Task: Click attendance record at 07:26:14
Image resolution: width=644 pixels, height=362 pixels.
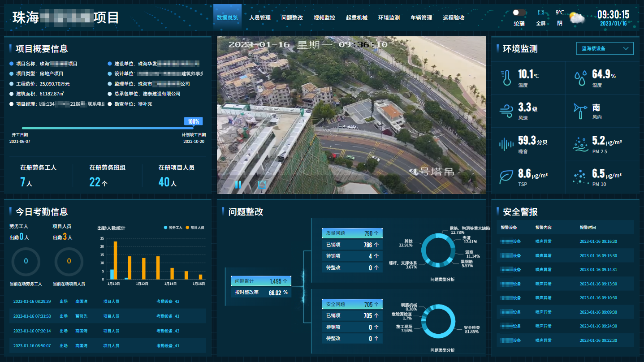Action: point(108,331)
